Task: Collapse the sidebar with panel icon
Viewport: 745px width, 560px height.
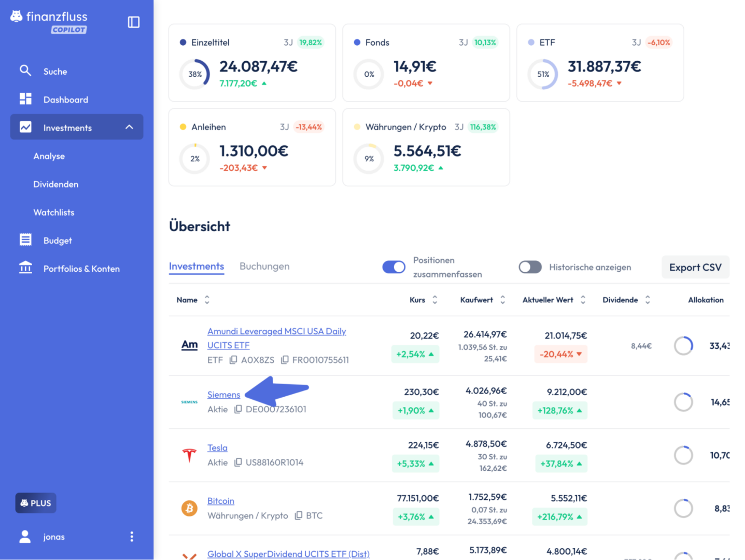Action: pos(134,22)
